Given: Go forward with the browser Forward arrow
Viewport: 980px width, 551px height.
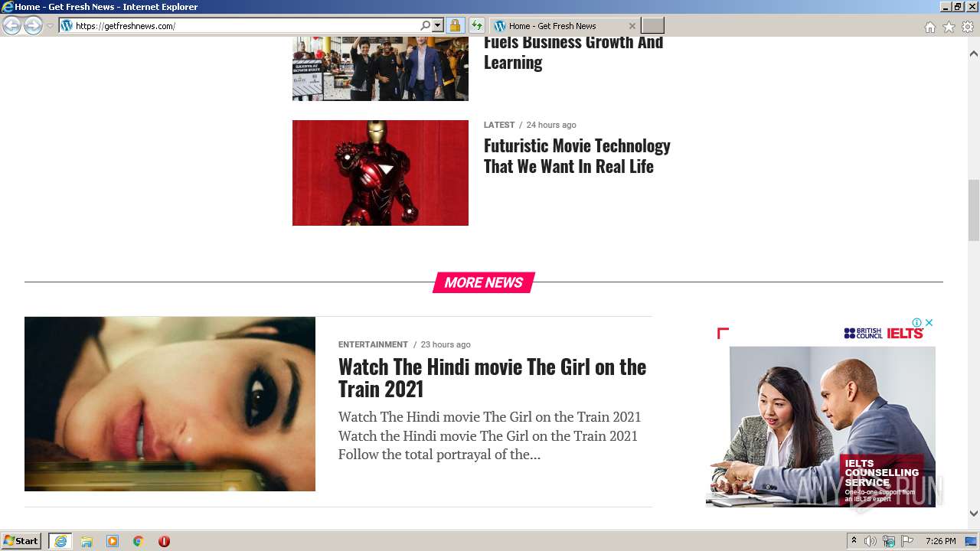Looking at the screenshot, I should 33,26.
